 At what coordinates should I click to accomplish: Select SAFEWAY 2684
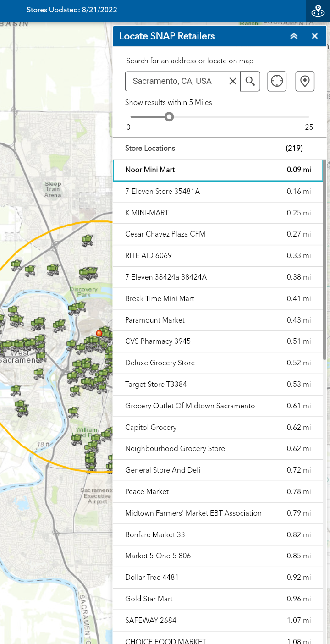218,621
